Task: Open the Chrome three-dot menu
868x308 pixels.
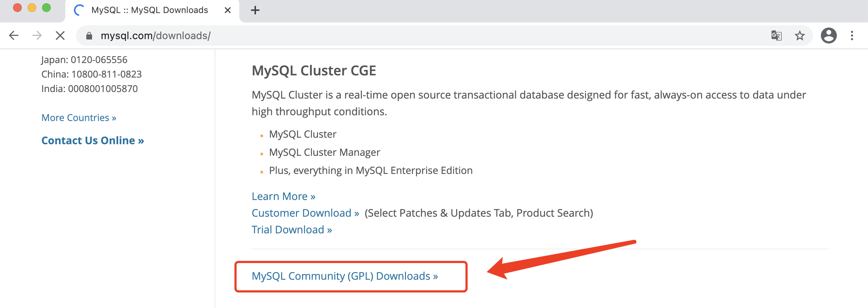Action: 852,36
